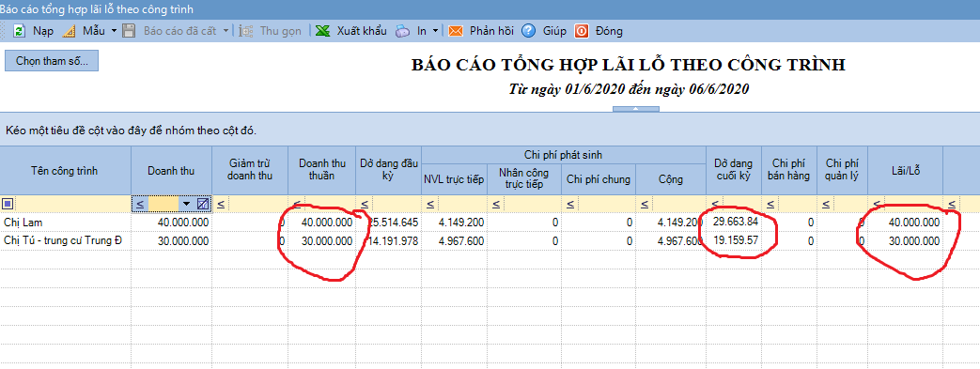
Task: Click the Cộng column filter operator
Action: 646,204
